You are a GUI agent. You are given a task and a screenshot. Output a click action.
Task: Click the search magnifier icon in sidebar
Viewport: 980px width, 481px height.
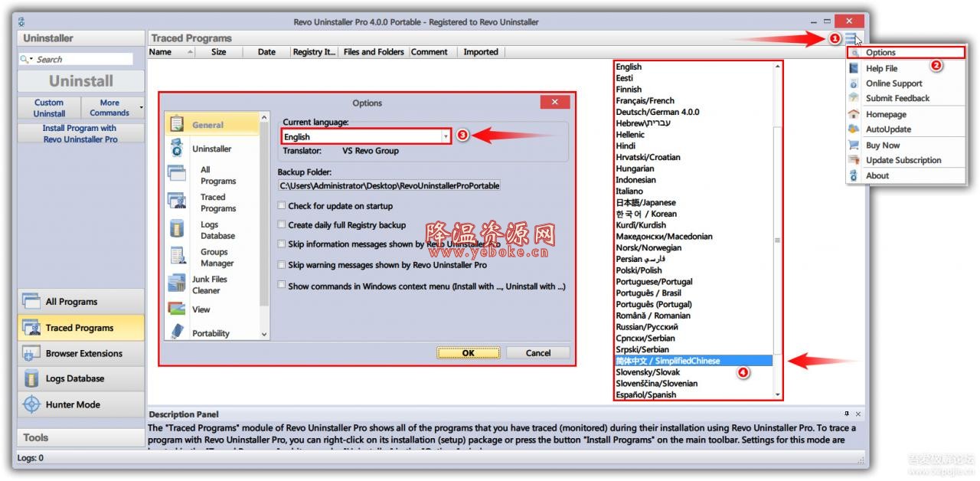[x=24, y=59]
